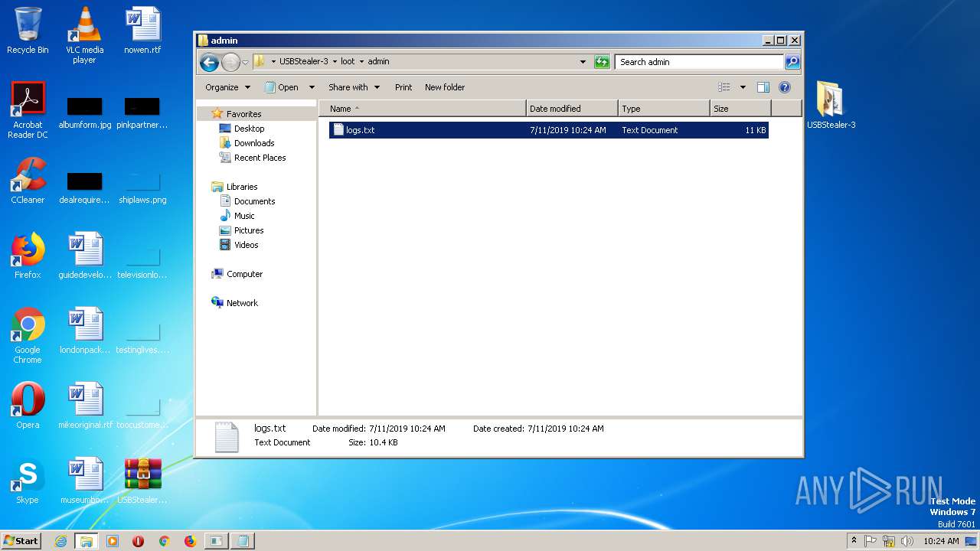Sort by the Type column header
The height and width of the screenshot is (551, 980).
pos(664,109)
